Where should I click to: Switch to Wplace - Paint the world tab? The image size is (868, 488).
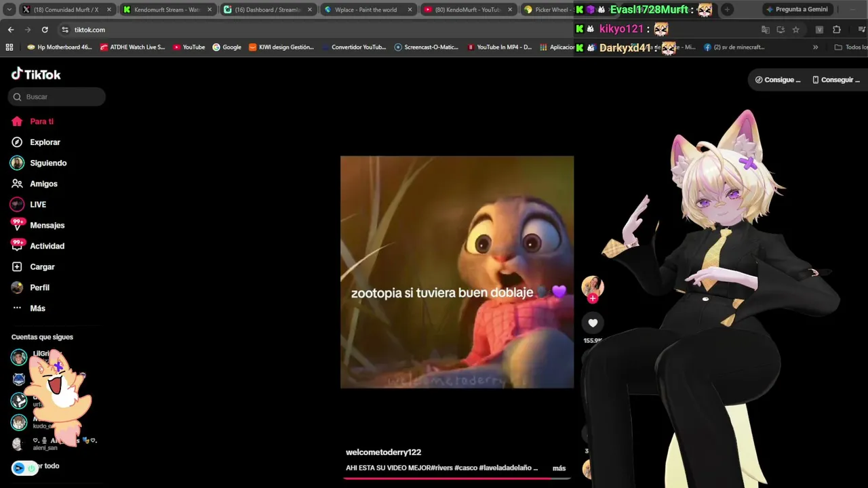[365, 9]
